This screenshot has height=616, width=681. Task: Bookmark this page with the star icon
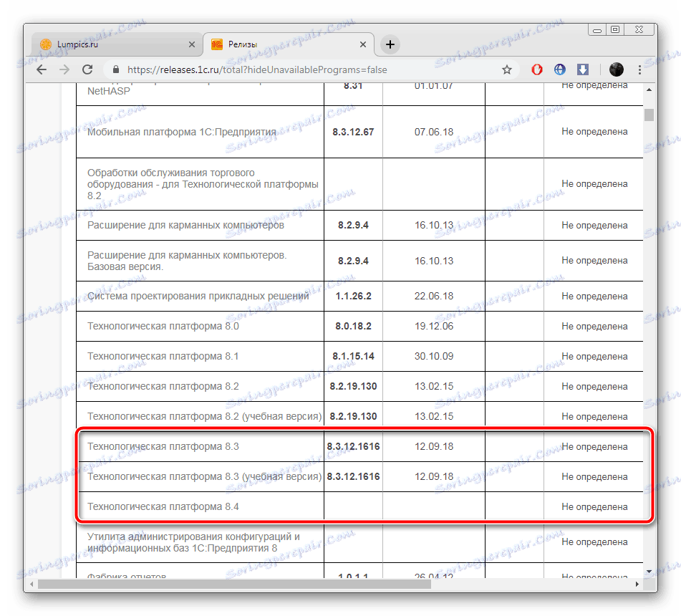[507, 69]
